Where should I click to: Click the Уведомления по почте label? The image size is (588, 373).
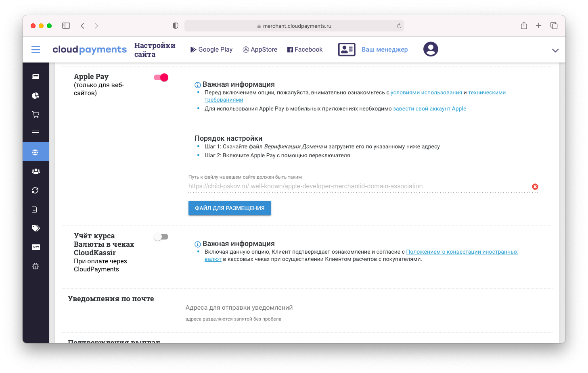[x=111, y=299]
